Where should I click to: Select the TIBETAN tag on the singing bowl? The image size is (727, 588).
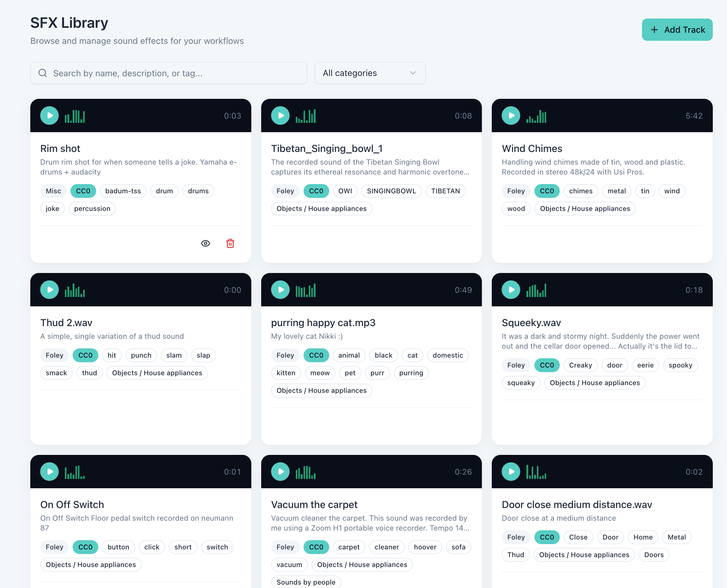tap(445, 191)
